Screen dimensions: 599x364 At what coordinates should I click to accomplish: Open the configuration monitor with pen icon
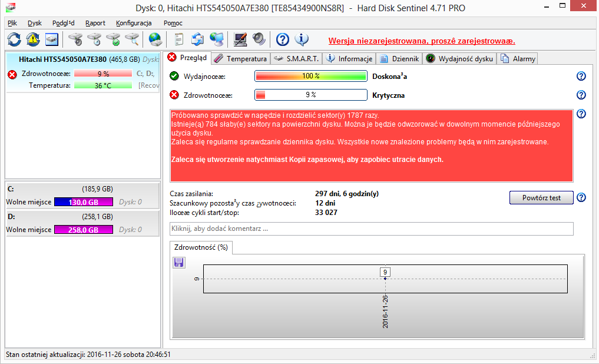240,39
